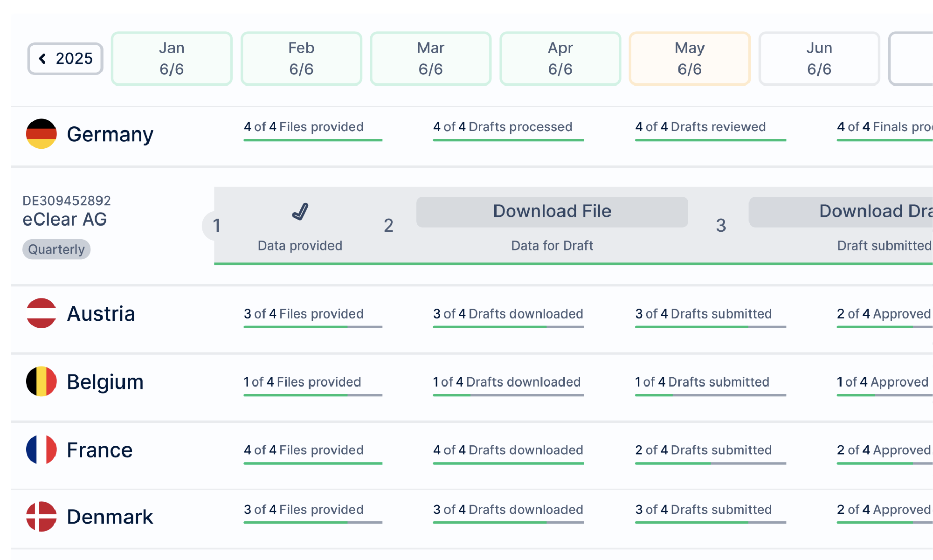Click Germany's 4 of 4 Drafts processed
Image resolution: width=933 pixels, height=560 pixels.
[508, 131]
